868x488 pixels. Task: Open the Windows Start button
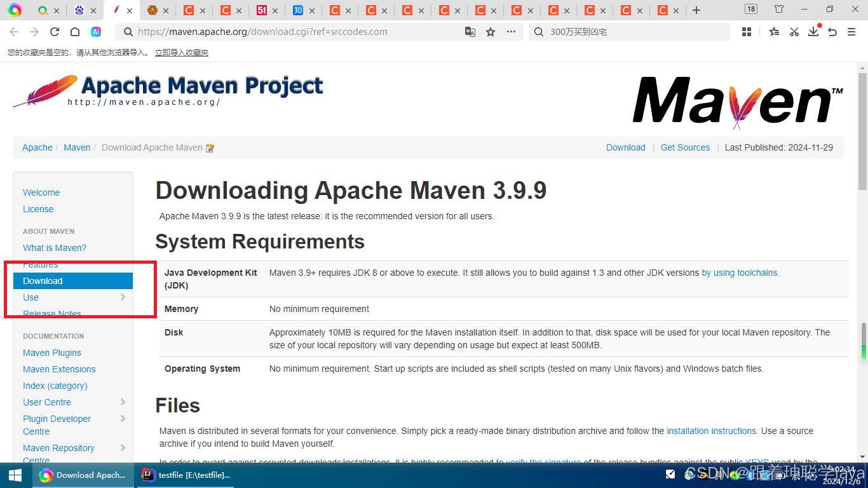click(x=15, y=475)
